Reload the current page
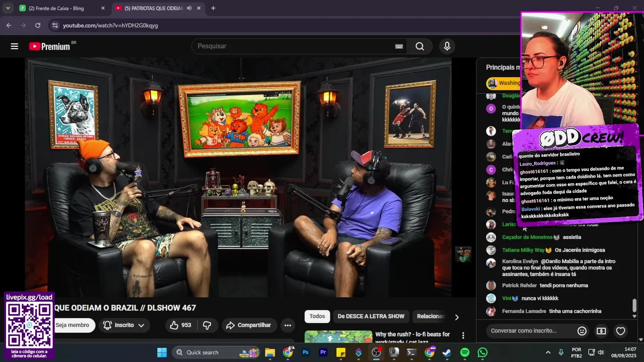This screenshot has width=644, height=362. [x=38, y=25]
